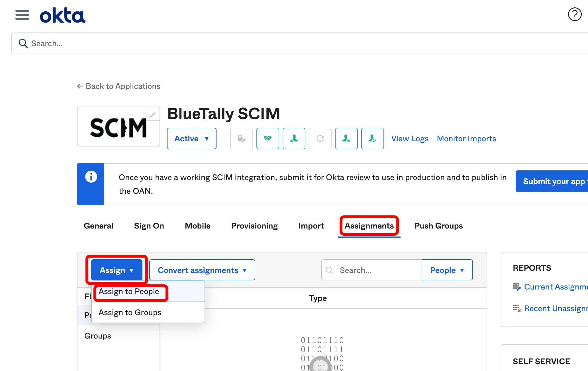Click the REPORTS heading
This screenshot has width=588, height=371.
(532, 268)
